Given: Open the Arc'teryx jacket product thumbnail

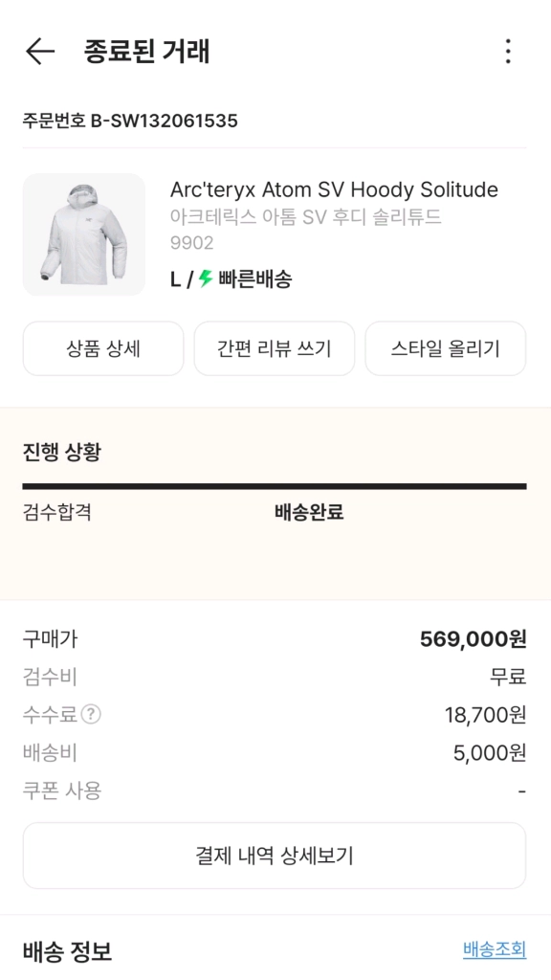Looking at the screenshot, I should pyautogui.click(x=84, y=234).
